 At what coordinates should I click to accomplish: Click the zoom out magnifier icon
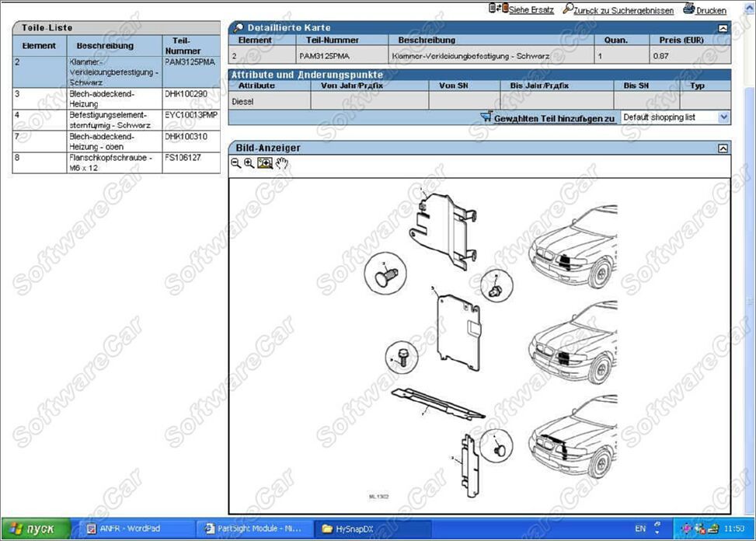point(235,163)
